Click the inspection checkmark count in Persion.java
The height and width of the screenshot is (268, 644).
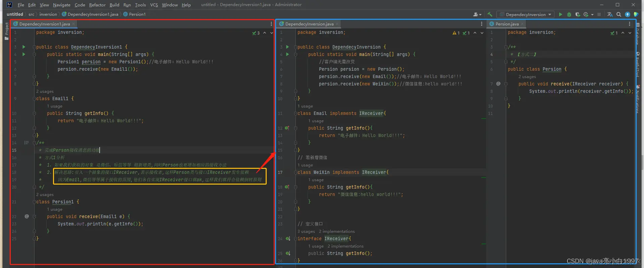(x=614, y=33)
